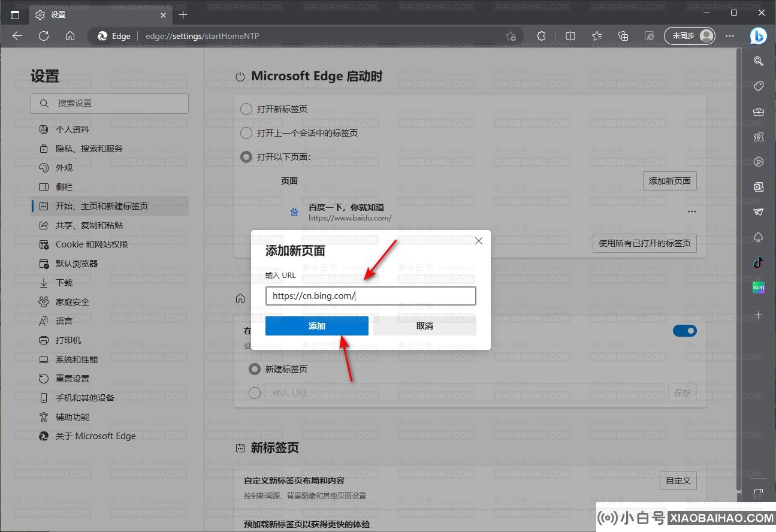Select 新建标签页 radio option
Screen dimensions: 776x532
point(255,369)
